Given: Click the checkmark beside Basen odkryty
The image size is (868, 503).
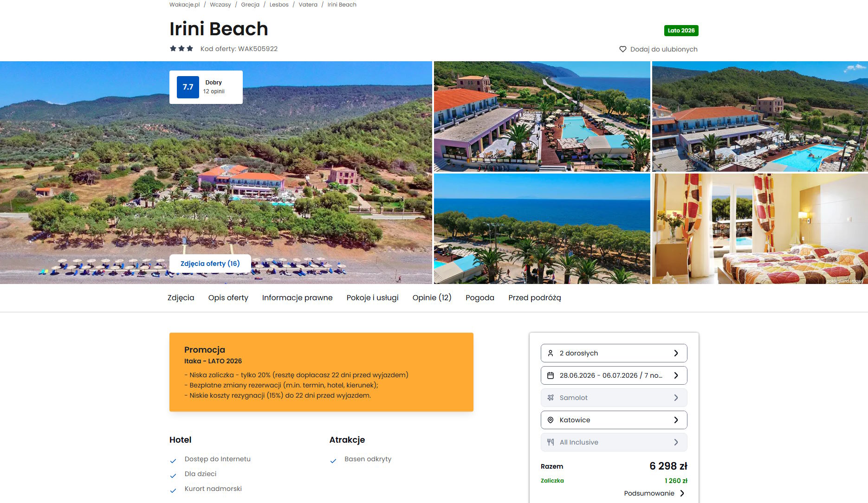Looking at the screenshot, I should pos(333,461).
